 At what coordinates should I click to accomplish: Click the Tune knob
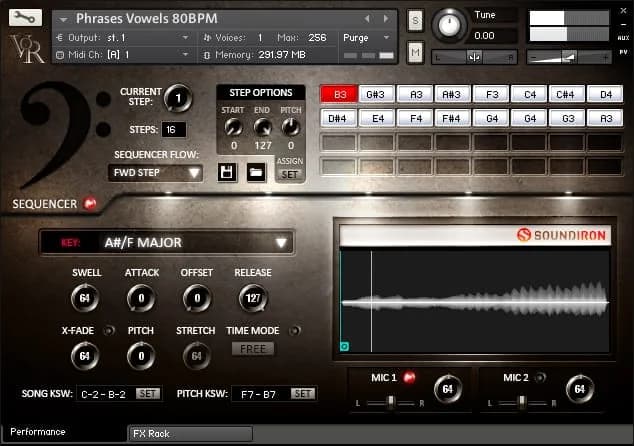pyautogui.click(x=449, y=25)
